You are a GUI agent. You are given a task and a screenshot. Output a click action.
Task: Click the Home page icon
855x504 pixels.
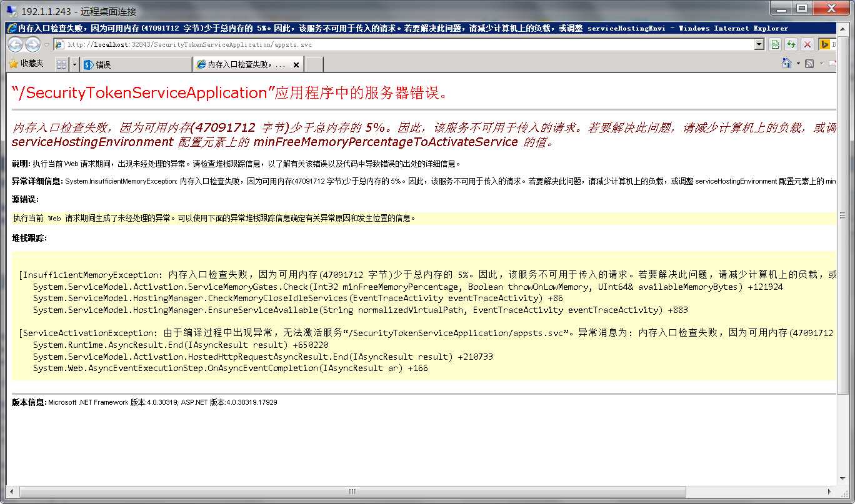787,63
